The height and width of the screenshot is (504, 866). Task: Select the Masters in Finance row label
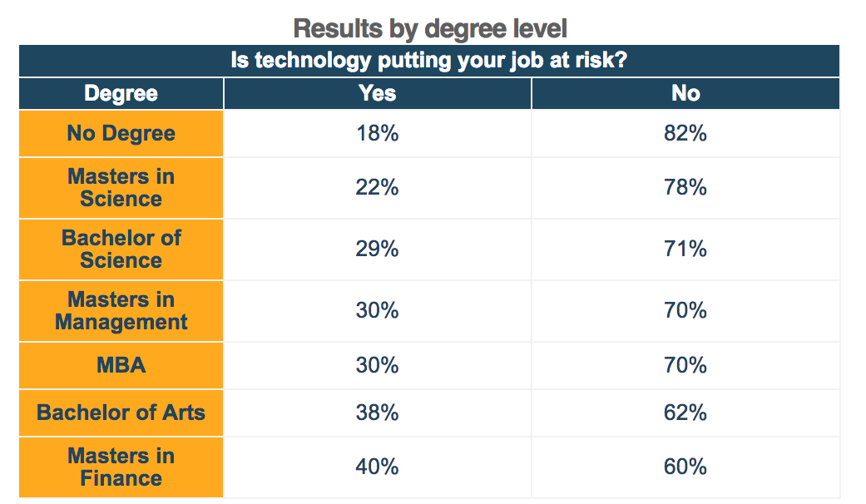pos(121,467)
